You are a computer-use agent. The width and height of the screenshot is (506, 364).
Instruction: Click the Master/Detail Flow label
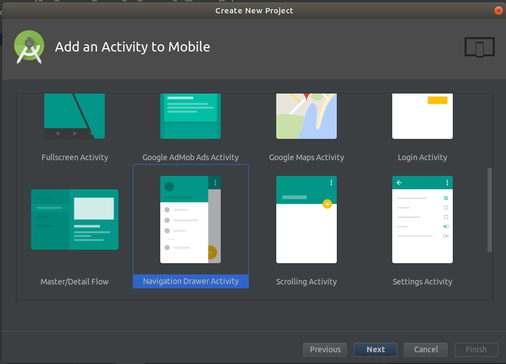[75, 282]
